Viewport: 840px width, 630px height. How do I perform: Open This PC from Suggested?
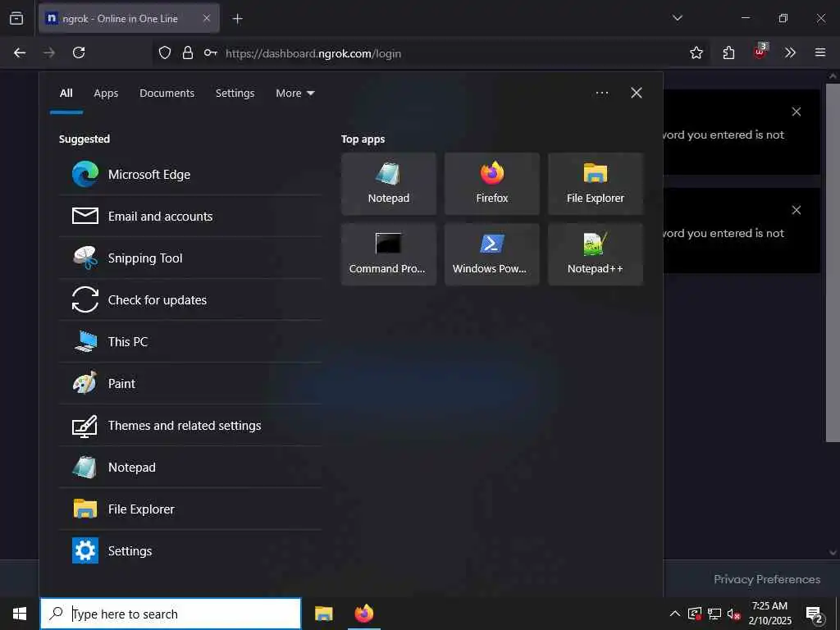tap(190, 342)
